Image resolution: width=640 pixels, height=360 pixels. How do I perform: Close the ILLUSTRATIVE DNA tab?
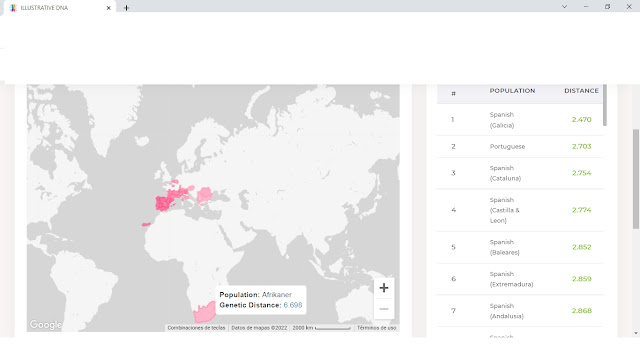click(x=109, y=8)
